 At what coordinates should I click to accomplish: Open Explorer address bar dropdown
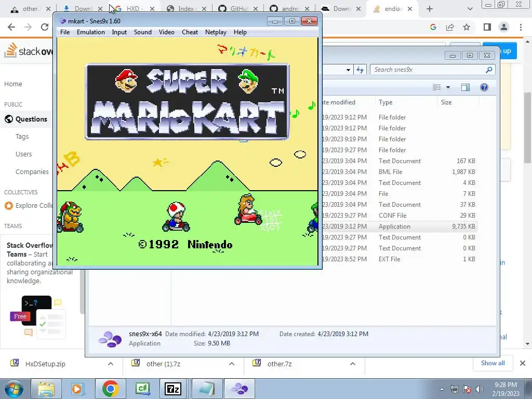(348, 70)
